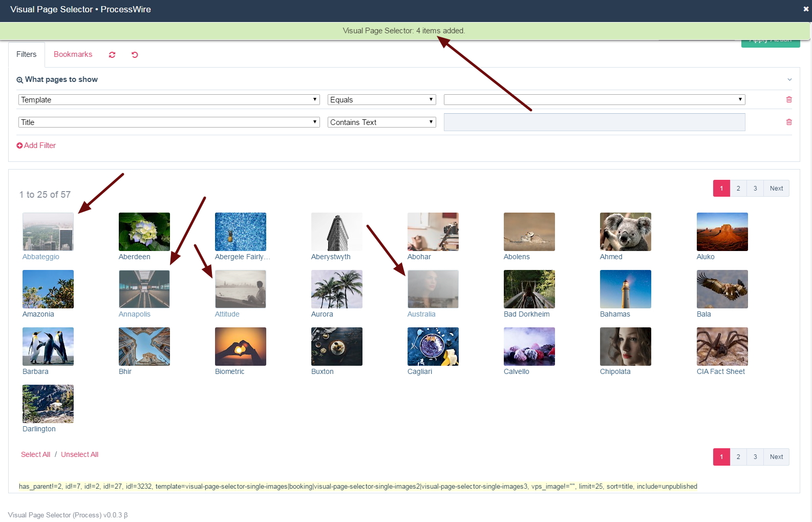812x522 pixels.
Task: Click the Add Filter link
Action: (x=36, y=145)
